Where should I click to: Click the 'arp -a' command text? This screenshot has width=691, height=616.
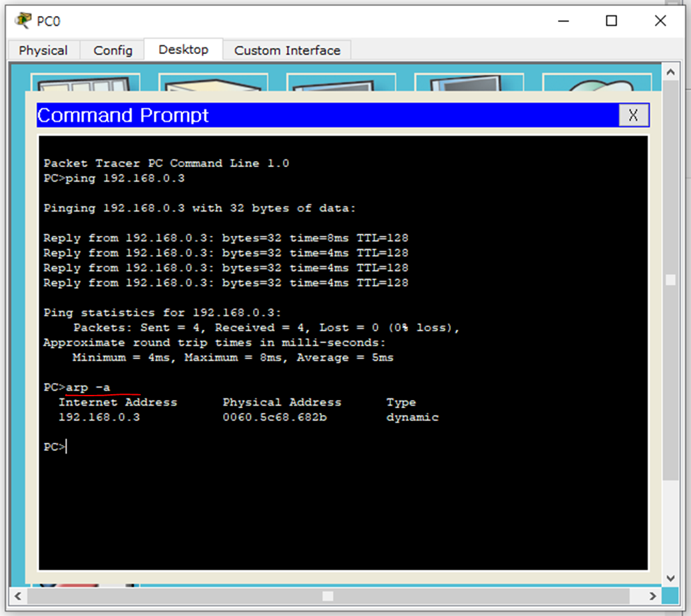click(88, 388)
